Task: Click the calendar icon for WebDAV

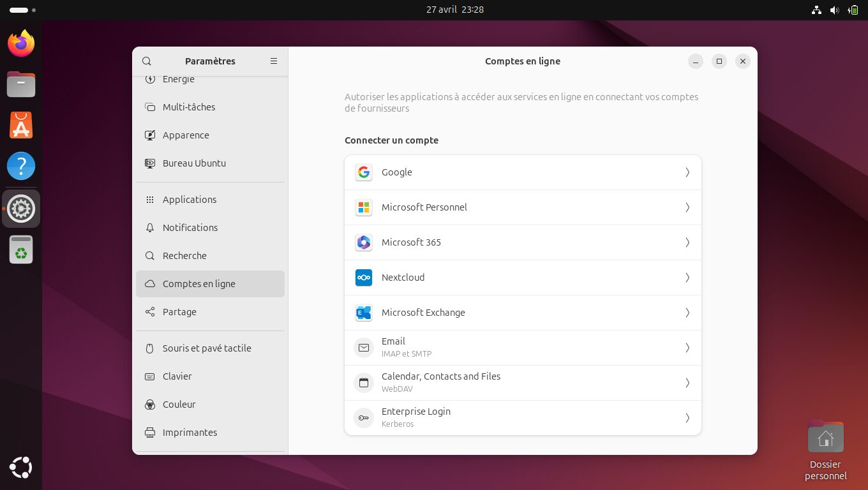Action: coord(364,383)
